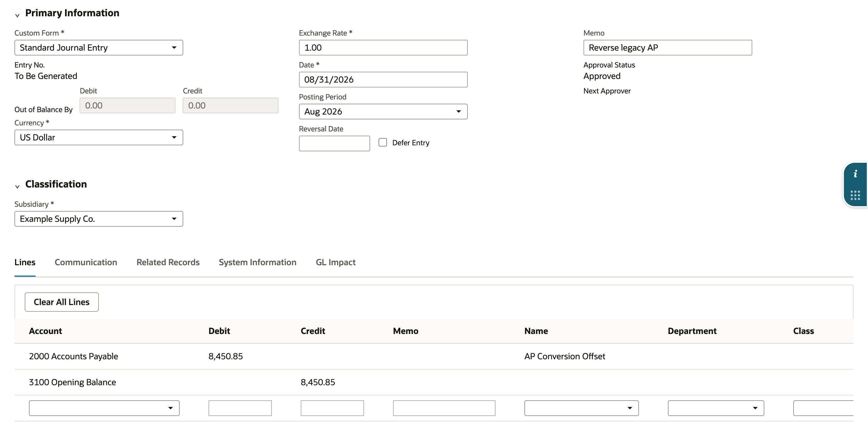Select the 2000 Accounts Payable line
868x422 pixels.
tap(434, 356)
